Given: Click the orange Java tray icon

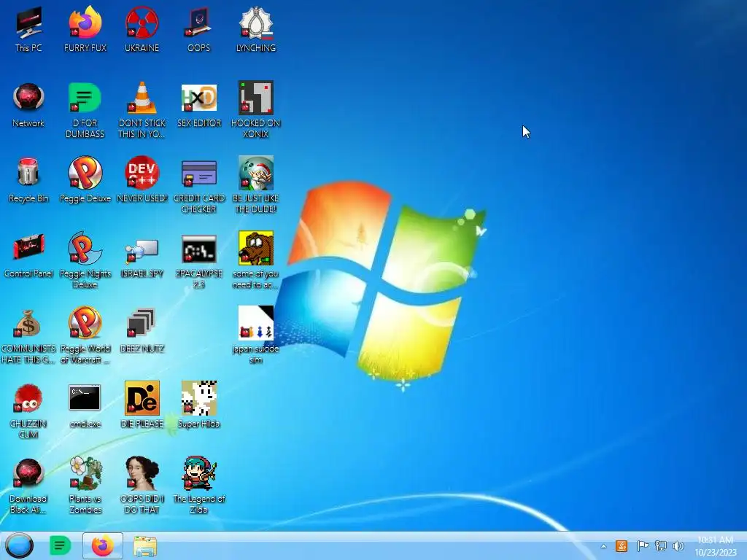Looking at the screenshot, I should (622, 546).
